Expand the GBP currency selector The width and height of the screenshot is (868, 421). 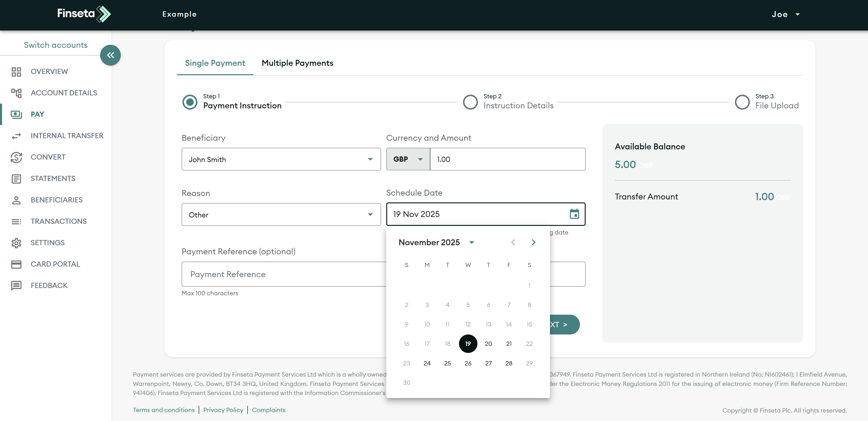pyautogui.click(x=408, y=159)
